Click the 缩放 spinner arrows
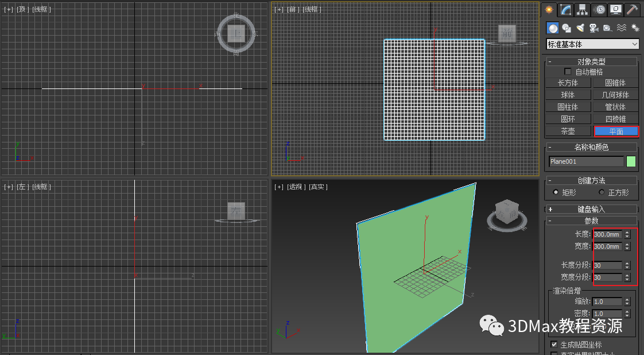The width and height of the screenshot is (644, 355). (627, 302)
